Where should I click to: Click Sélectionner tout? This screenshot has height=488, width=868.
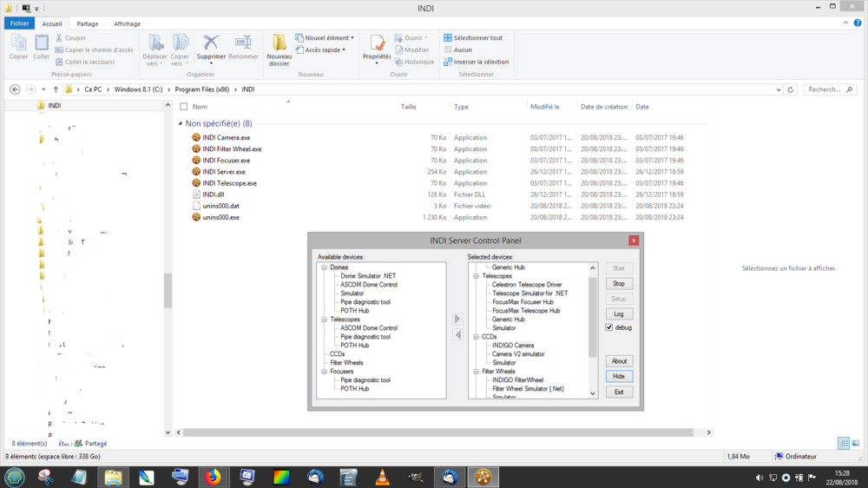473,37
